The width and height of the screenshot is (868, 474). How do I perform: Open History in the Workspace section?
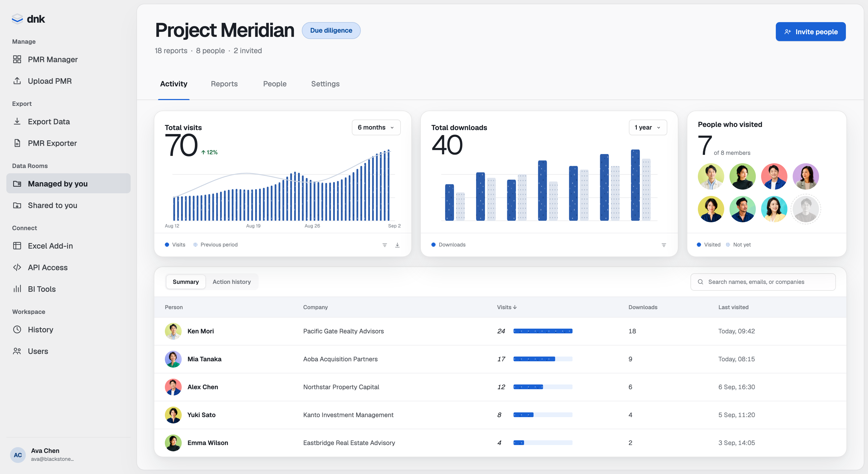click(68, 329)
